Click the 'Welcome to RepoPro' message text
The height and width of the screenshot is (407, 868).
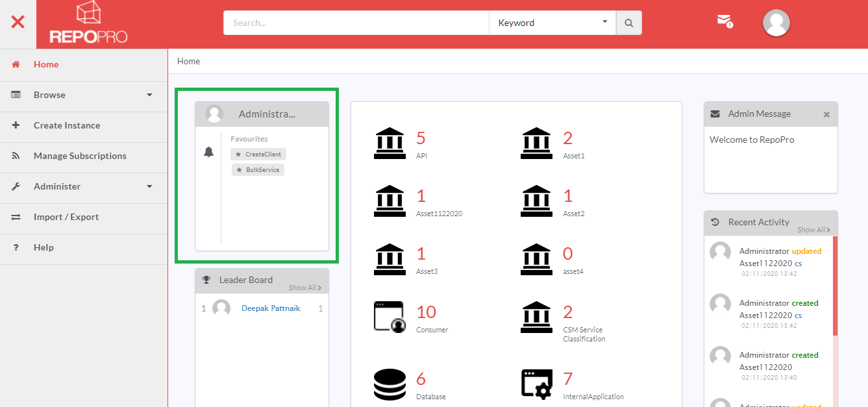pos(752,140)
